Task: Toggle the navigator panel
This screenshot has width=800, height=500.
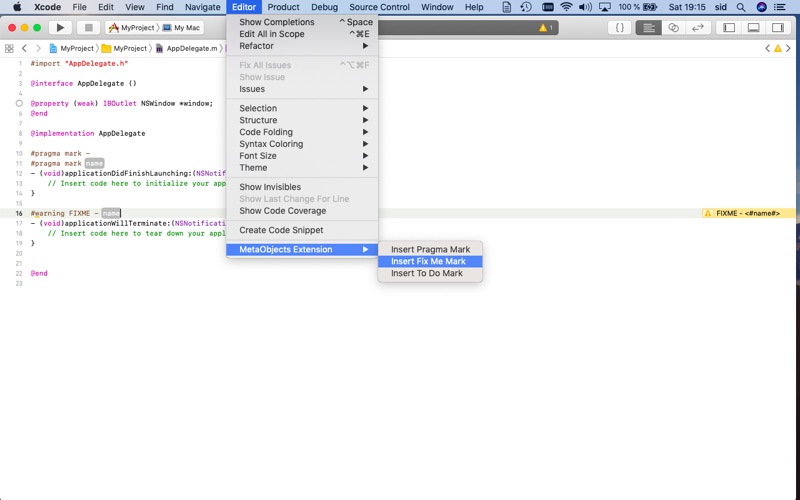Action: (729, 28)
